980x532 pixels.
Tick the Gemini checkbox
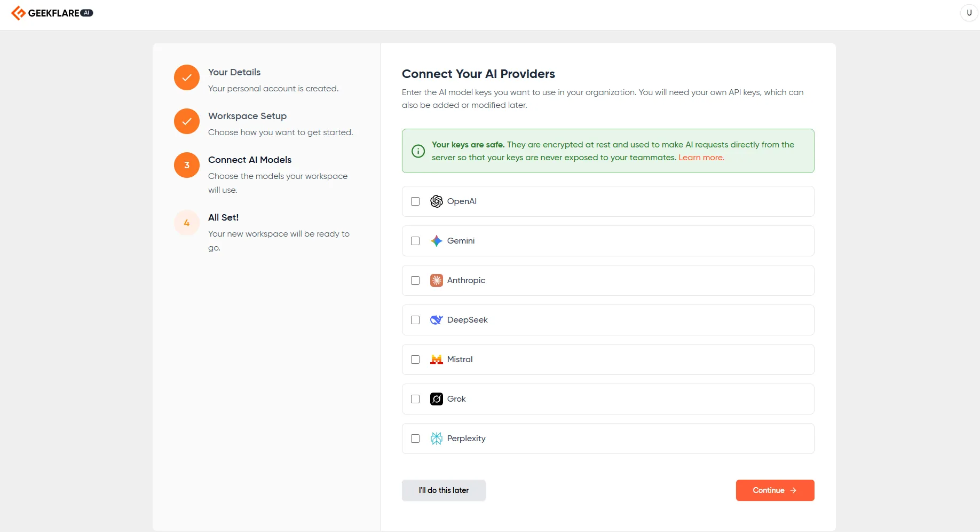415,241
